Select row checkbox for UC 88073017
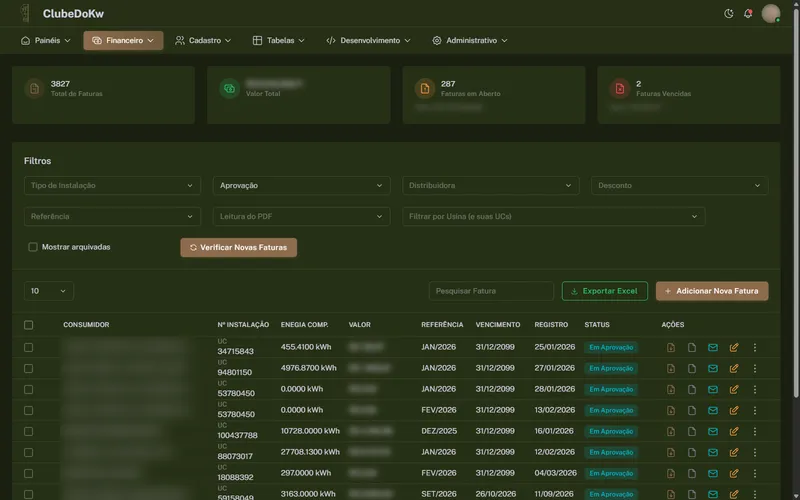800x500 pixels. pyautogui.click(x=29, y=453)
